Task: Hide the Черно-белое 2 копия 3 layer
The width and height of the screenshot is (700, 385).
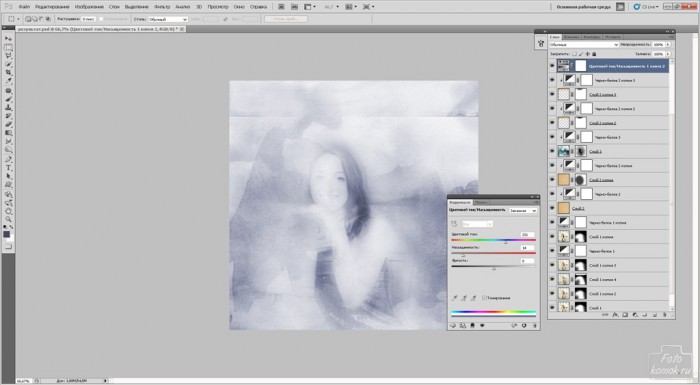Action: coord(552,80)
